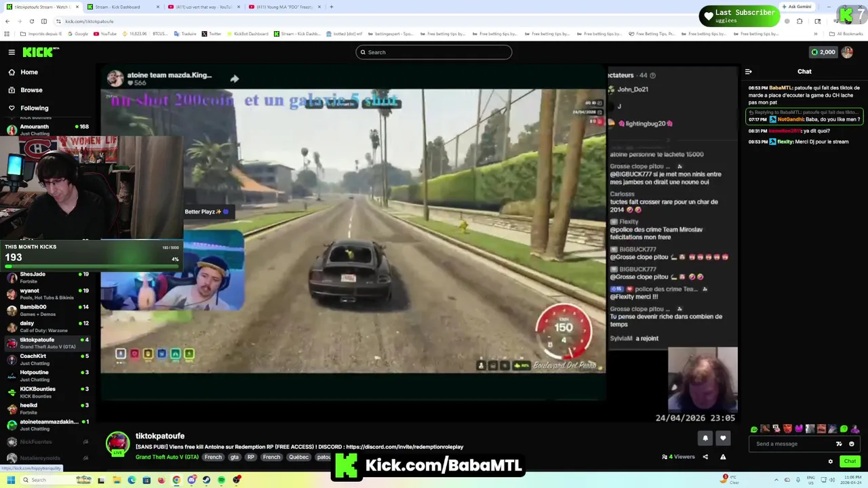Open the KickBot Dashboard bookmark
This screenshot has height=488, width=868.
coord(248,34)
